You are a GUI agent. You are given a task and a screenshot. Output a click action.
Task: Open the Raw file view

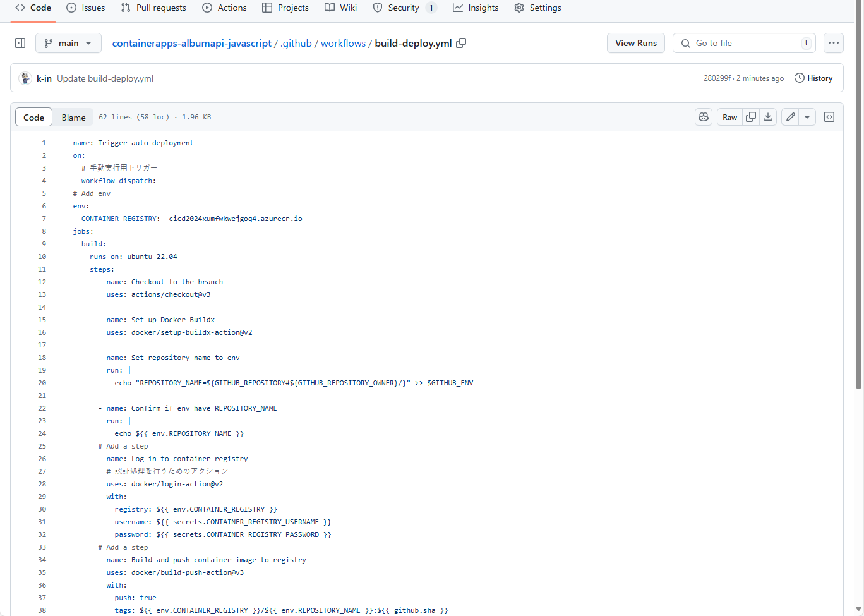[729, 117]
